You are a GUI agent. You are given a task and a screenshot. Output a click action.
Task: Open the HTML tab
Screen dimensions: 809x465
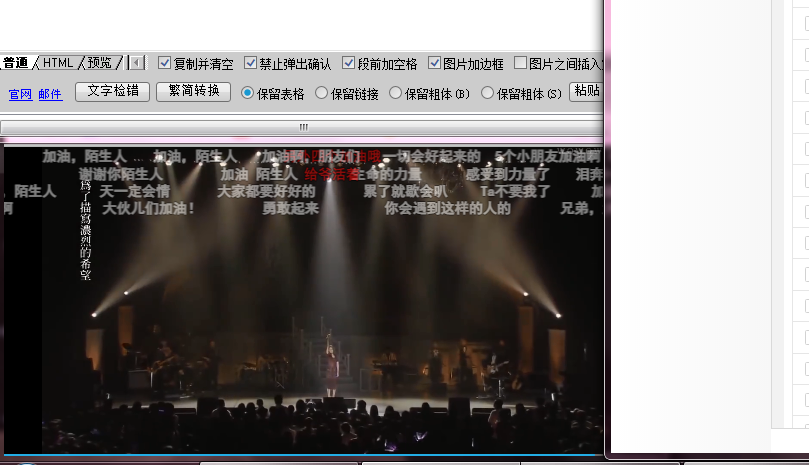click(x=58, y=63)
